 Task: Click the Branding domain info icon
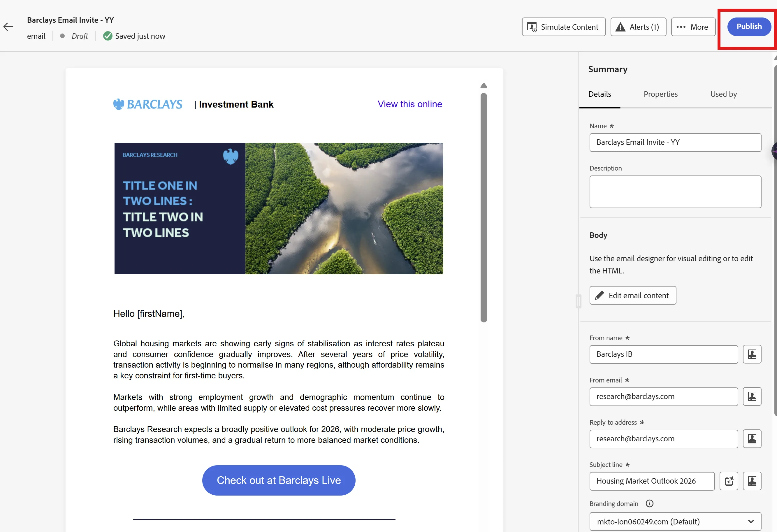coord(649,503)
